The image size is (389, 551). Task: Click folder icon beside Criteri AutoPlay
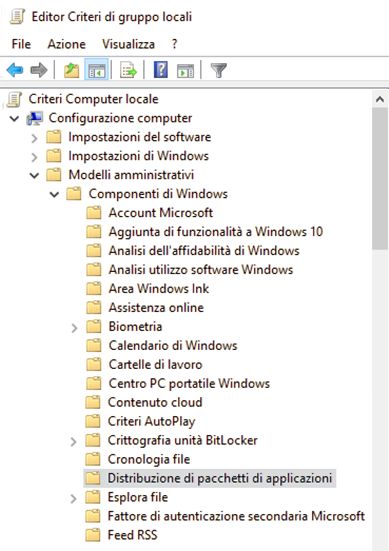[x=93, y=421]
